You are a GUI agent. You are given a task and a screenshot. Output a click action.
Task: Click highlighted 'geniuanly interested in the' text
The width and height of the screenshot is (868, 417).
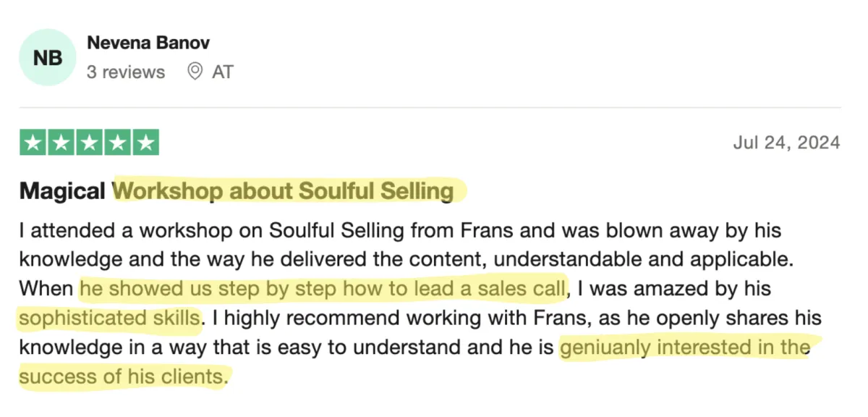684,347
